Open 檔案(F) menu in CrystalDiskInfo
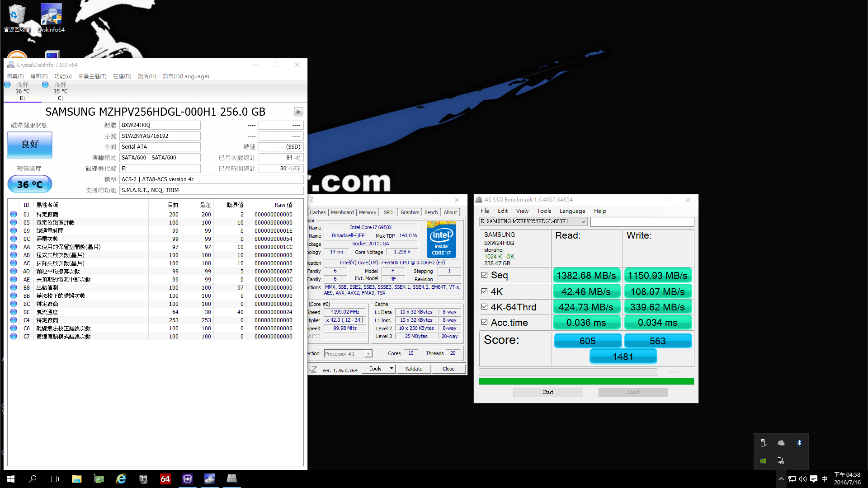This screenshot has height=488, width=868. (x=15, y=76)
